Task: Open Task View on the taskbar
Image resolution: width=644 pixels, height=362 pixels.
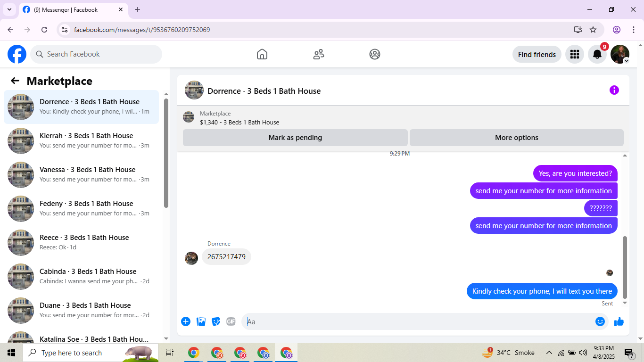Action: click(x=170, y=353)
